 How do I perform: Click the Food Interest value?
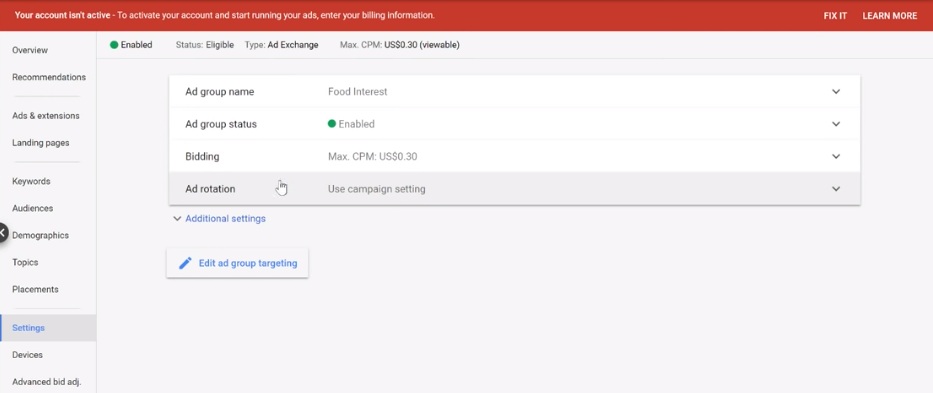(358, 92)
